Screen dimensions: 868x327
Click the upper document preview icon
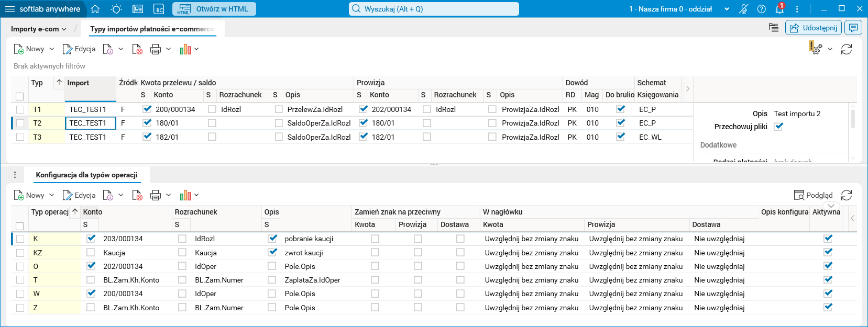108,49
